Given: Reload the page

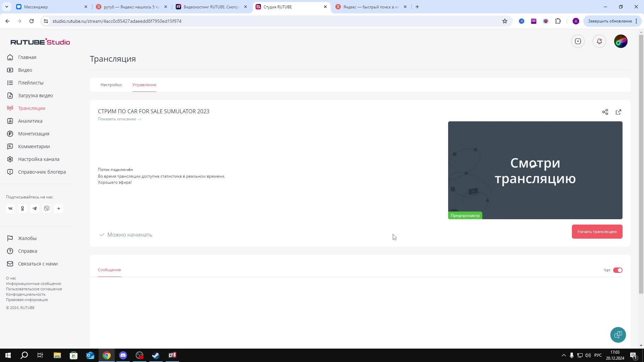Looking at the screenshot, I should pyautogui.click(x=32, y=21).
